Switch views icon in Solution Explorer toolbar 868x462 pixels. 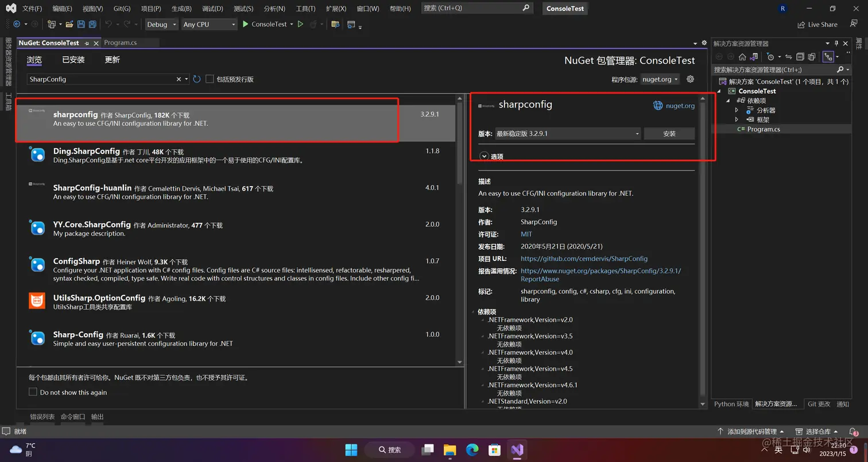[754, 57]
